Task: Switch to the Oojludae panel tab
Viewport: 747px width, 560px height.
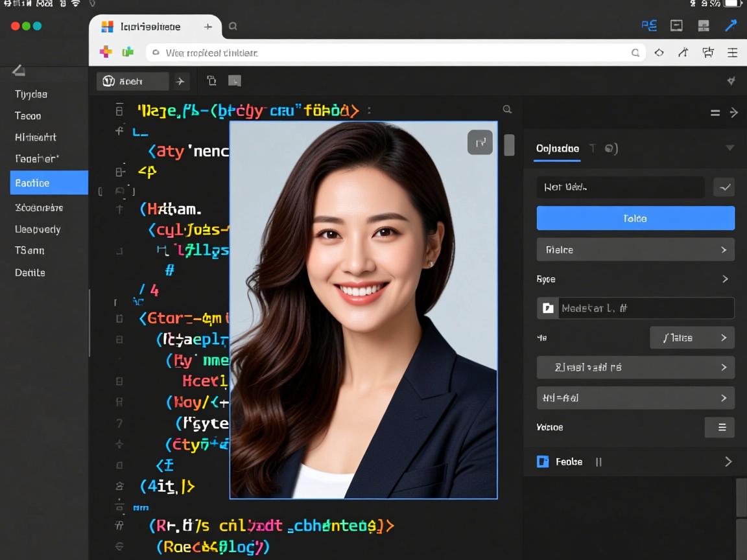Action: (558, 148)
